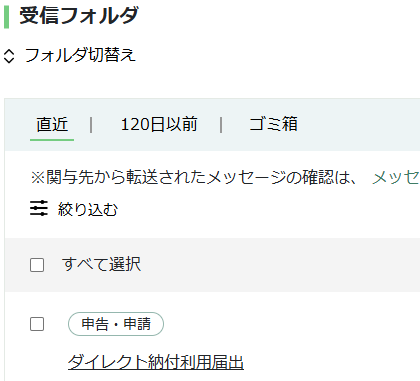
Task: Click the up-down chevron icon beside フォルダ切替え
Action: pos(9,56)
